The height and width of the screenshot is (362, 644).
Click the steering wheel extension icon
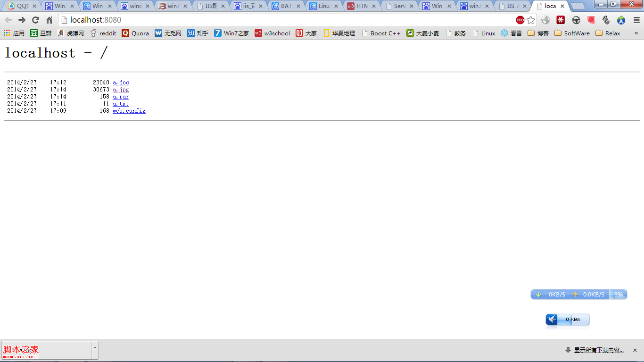point(576,20)
